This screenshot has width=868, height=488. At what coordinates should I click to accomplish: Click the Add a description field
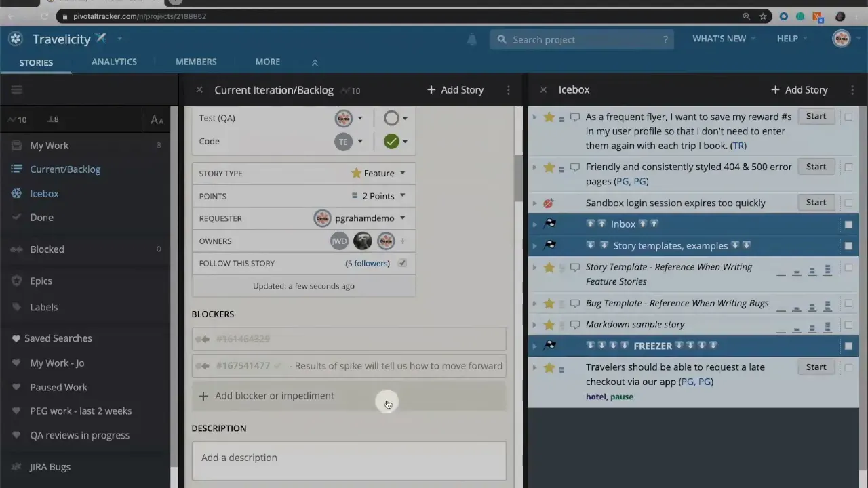(x=349, y=457)
